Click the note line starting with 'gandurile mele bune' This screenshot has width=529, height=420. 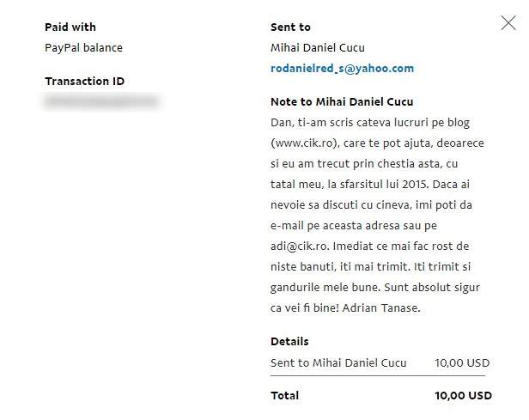(375, 288)
